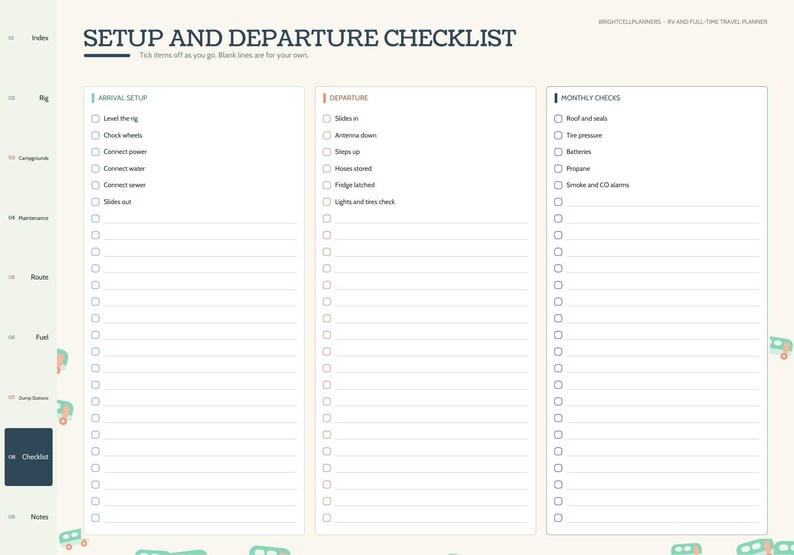Check the Connect sewer box

[x=95, y=185]
